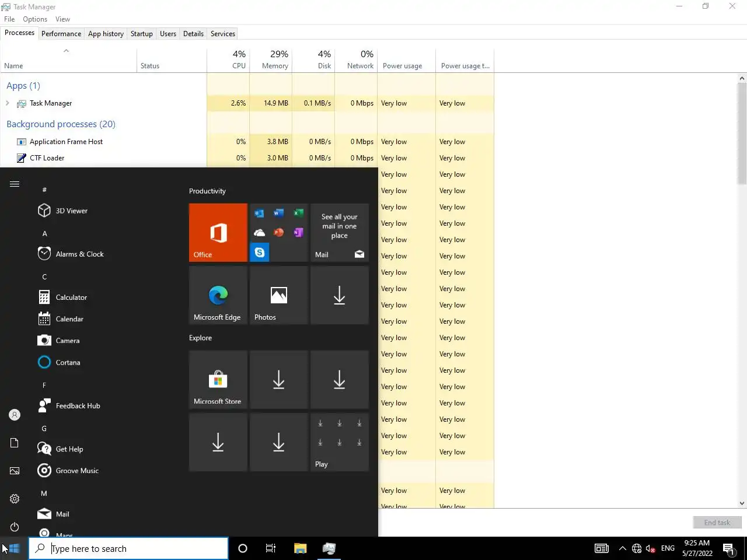
Task: Open the File menu
Action: (x=9, y=19)
